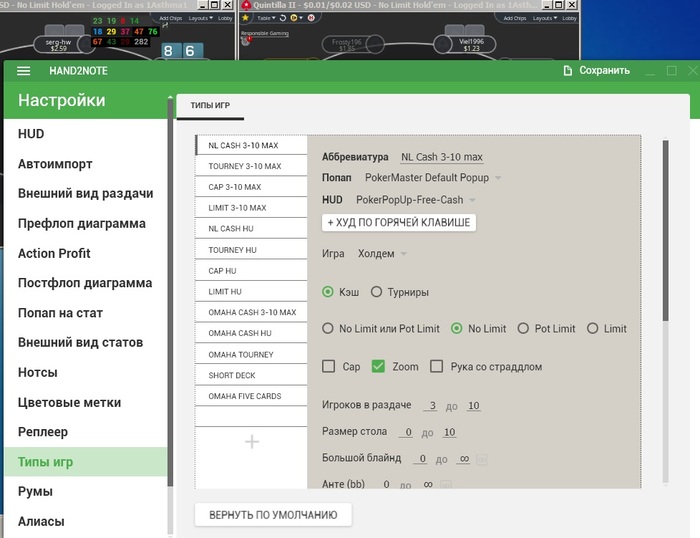This screenshot has width=700, height=538.
Task: Select OMAHA FIVE CARDS game type
Action: click(251, 396)
